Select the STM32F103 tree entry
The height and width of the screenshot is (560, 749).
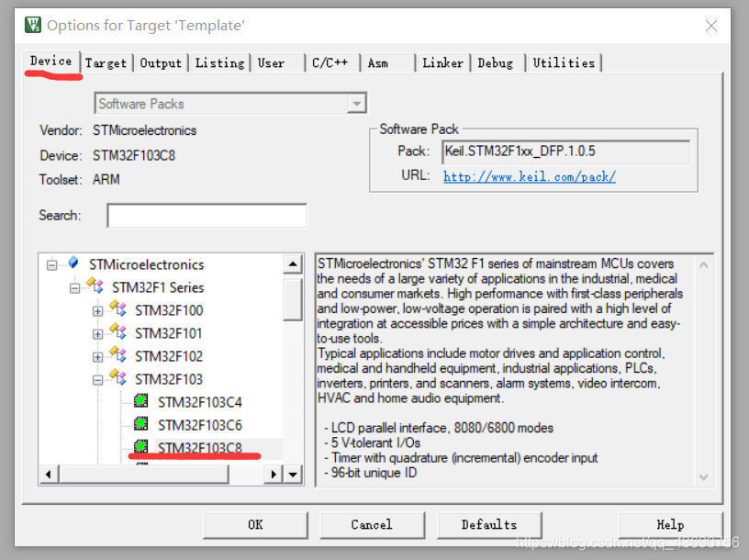pyautogui.click(x=169, y=379)
